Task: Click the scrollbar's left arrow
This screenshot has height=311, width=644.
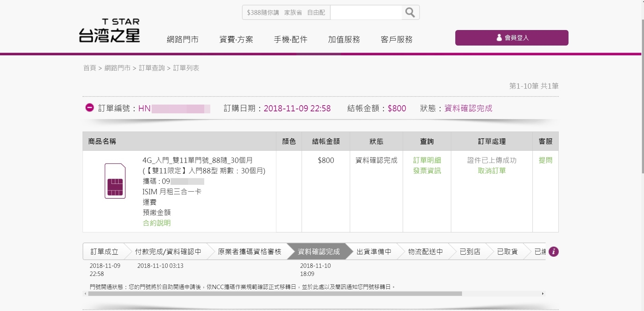Action: point(85,294)
